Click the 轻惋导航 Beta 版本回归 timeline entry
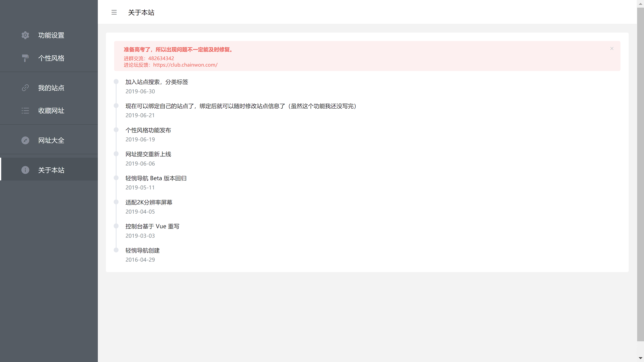This screenshot has height=362, width=644. pyautogui.click(x=156, y=178)
